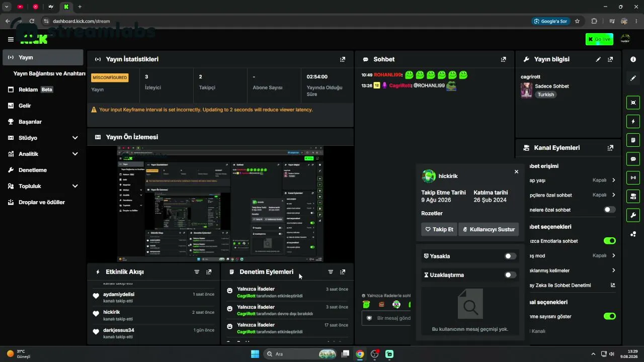Click Kullanıcıyı Sustur button
The image size is (644, 362).
point(489,229)
